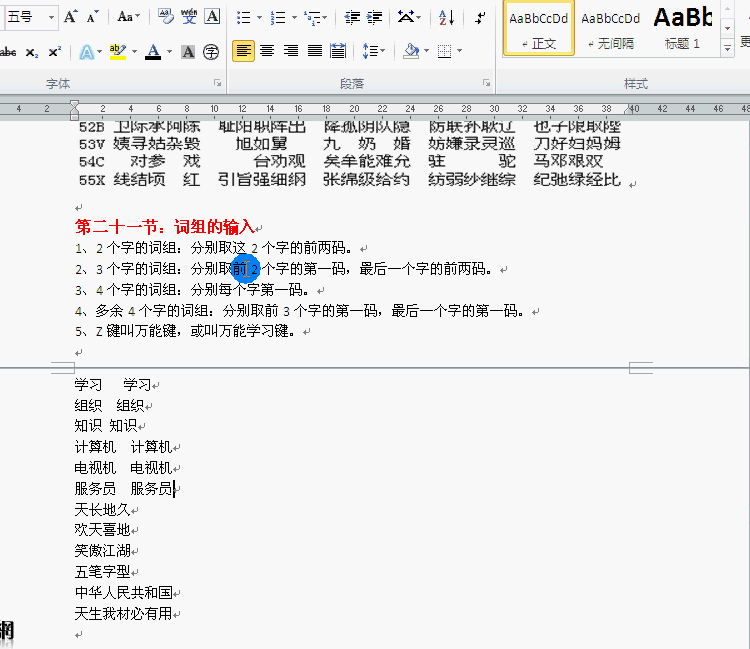Image resolution: width=750 pixels, height=649 pixels.
Task: Expand the Bullets dropdown arrow
Action: click(260, 18)
